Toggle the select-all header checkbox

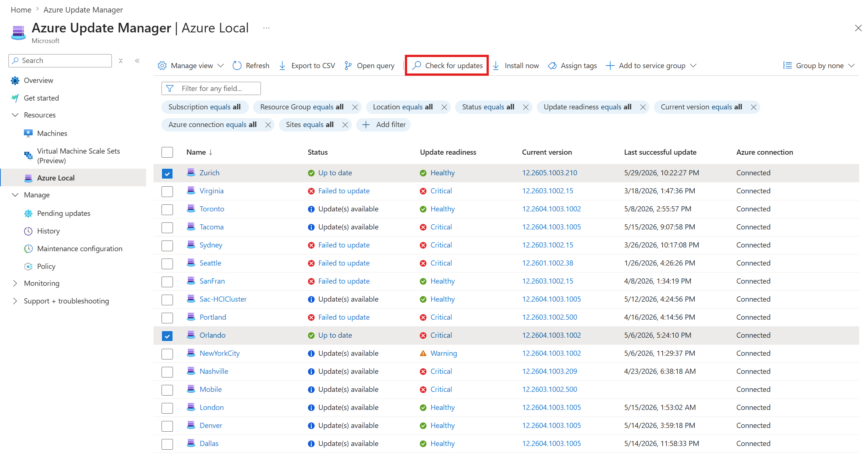pos(167,152)
